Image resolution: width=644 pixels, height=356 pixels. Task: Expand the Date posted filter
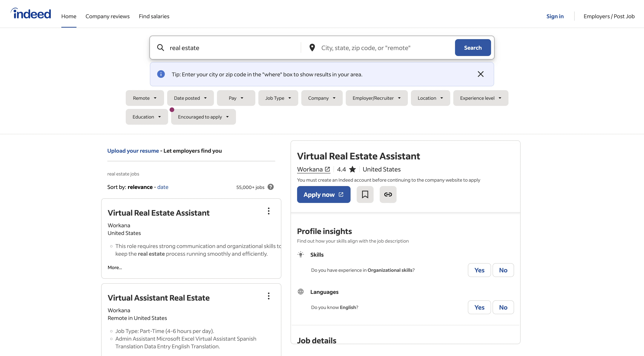pyautogui.click(x=190, y=98)
